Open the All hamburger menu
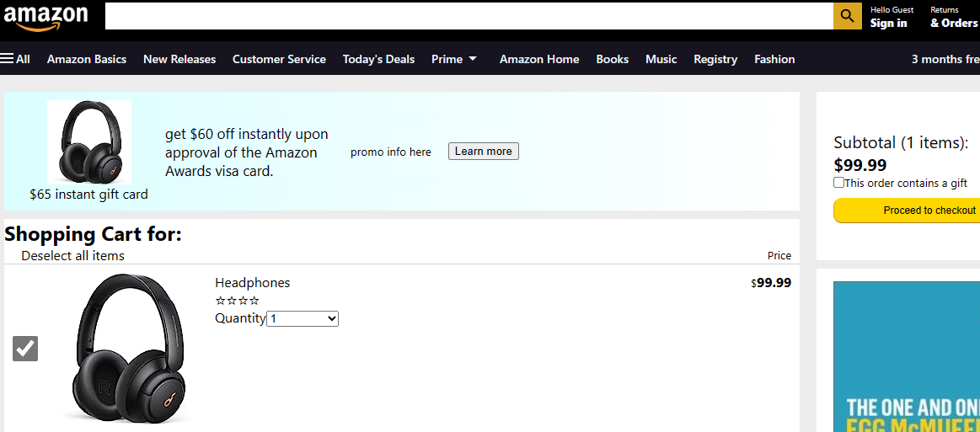The width and height of the screenshot is (980, 432). 15,59
